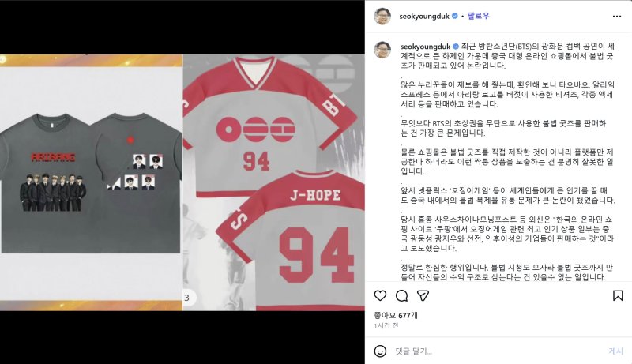This screenshot has height=364, width=632.
Task: Click the image number 3 badge
Action: pos(186,298)
